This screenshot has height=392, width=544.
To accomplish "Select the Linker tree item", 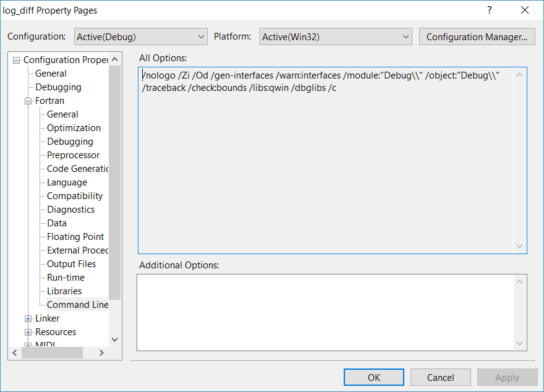I will [47, 318].
